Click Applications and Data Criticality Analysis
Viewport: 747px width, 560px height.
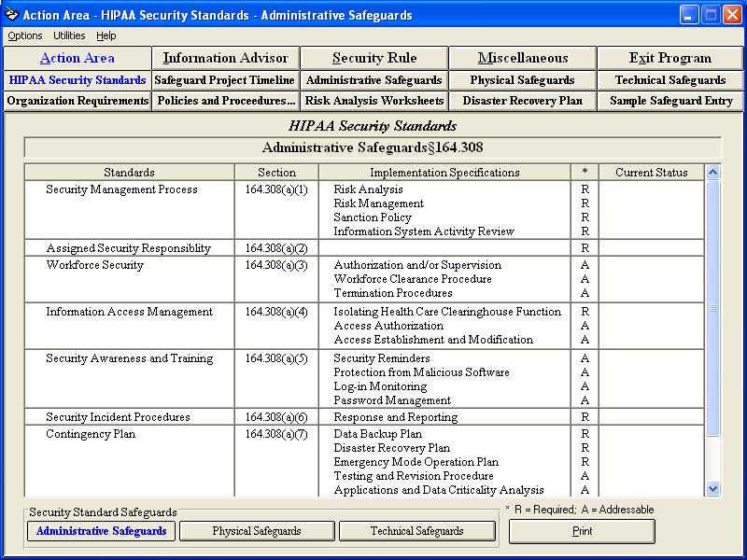click(439, 490)
